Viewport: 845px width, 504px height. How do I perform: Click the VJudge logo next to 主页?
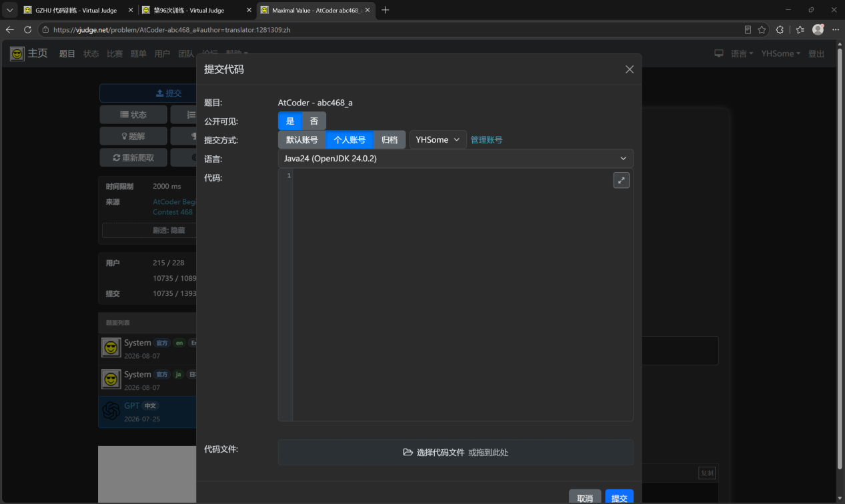[x=17, y=53]
